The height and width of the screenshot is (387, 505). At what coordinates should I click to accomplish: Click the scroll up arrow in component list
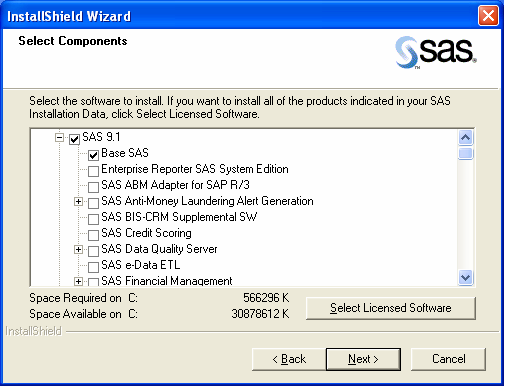[465, 137]
